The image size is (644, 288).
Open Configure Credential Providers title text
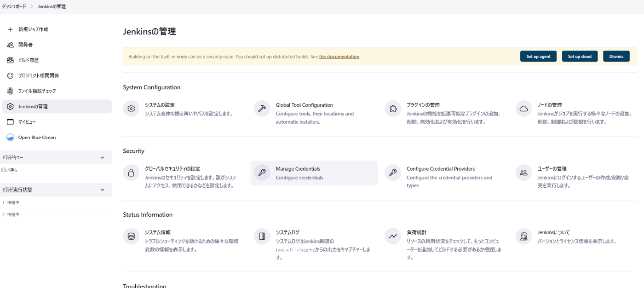[441, 169]
